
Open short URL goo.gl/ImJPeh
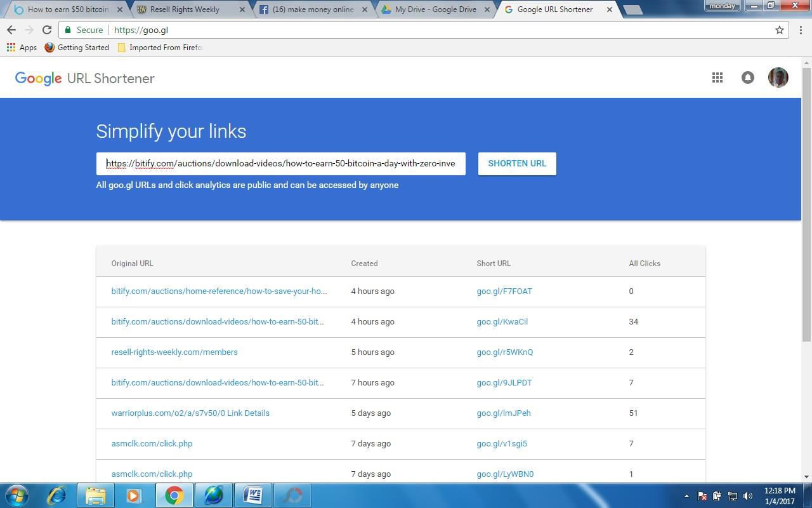tap(504, 413)
